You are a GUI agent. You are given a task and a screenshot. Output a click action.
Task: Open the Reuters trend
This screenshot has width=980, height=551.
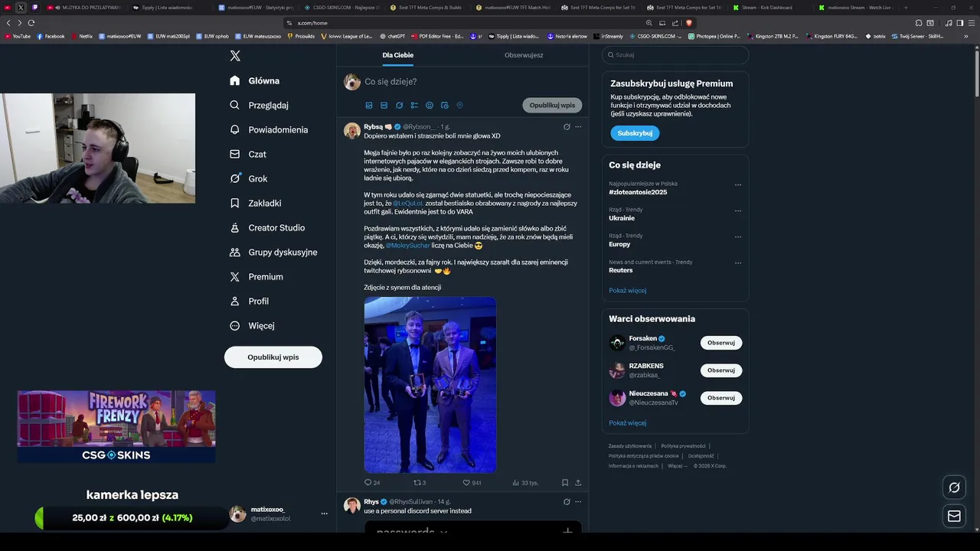point(621,270)
